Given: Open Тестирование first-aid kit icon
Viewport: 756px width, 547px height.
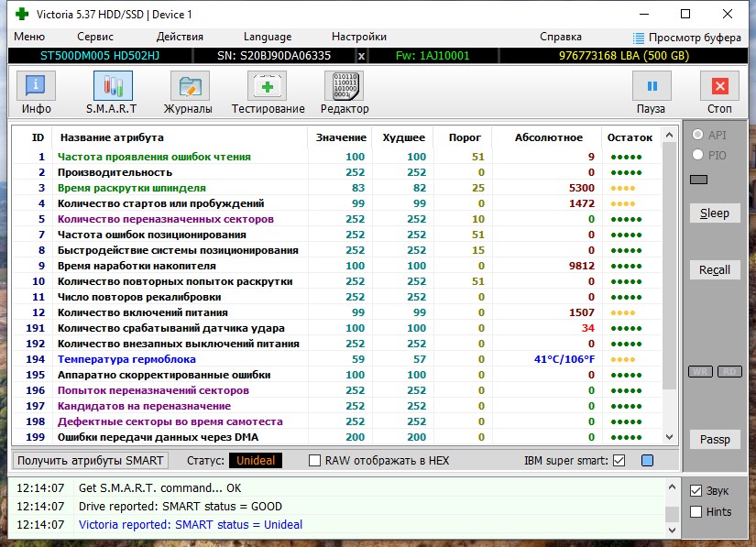Looking at the screenshot, I should pyautogui.click(x=267, y=86).
